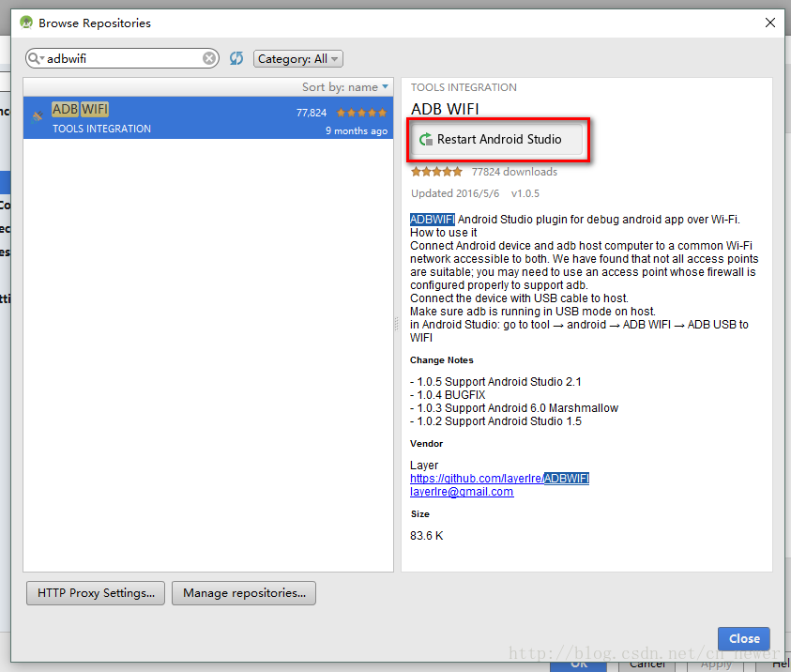Click the 77,824 download count in list
Screen dimensions: 791x672
tap(312, 113)
